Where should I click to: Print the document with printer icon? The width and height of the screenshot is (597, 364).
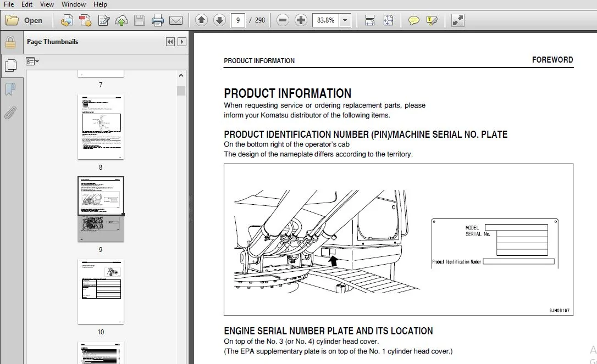click(158, 20)
